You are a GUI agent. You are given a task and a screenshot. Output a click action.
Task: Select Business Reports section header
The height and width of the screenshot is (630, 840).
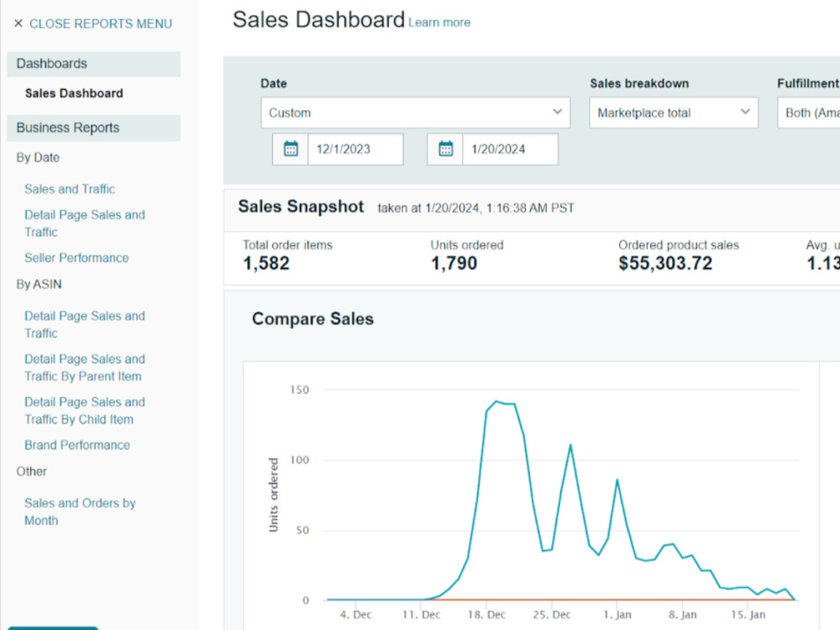click(94, 128)
